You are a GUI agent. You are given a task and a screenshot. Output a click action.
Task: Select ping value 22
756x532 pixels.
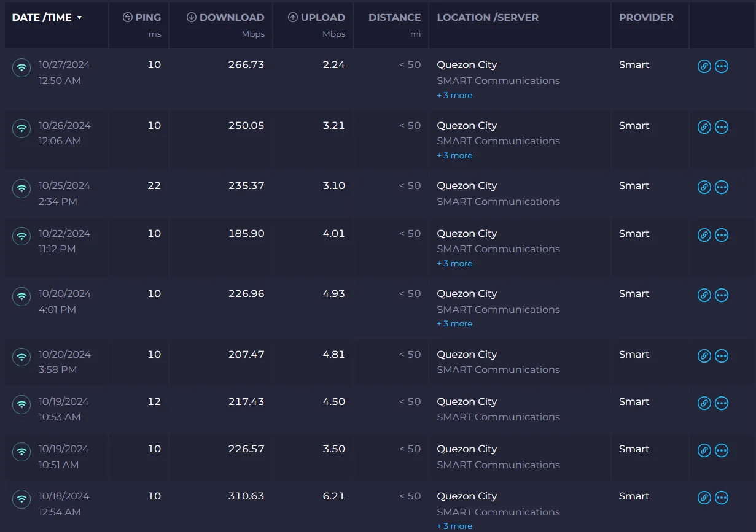point(154,186)
